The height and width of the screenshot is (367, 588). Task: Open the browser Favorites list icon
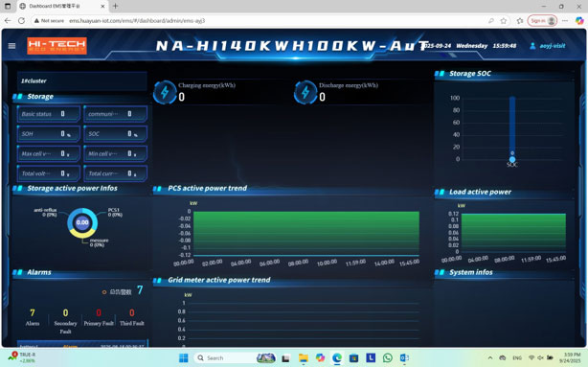click(x=520, y=21)
